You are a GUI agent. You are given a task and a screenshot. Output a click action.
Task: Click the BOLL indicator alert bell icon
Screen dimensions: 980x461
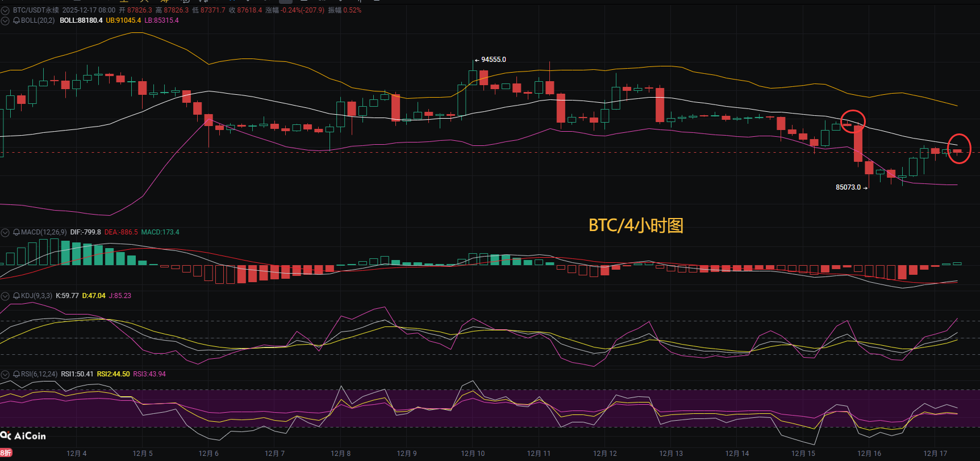(x=16, y=20)
